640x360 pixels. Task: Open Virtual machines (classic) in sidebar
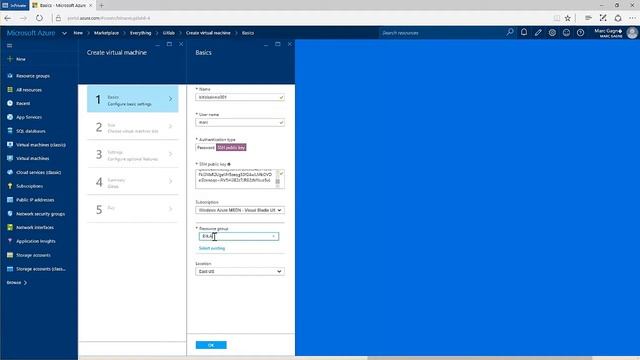40,145
